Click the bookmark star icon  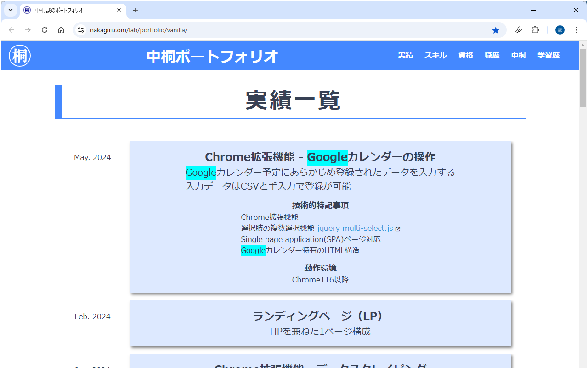click(x=496, y=30)
